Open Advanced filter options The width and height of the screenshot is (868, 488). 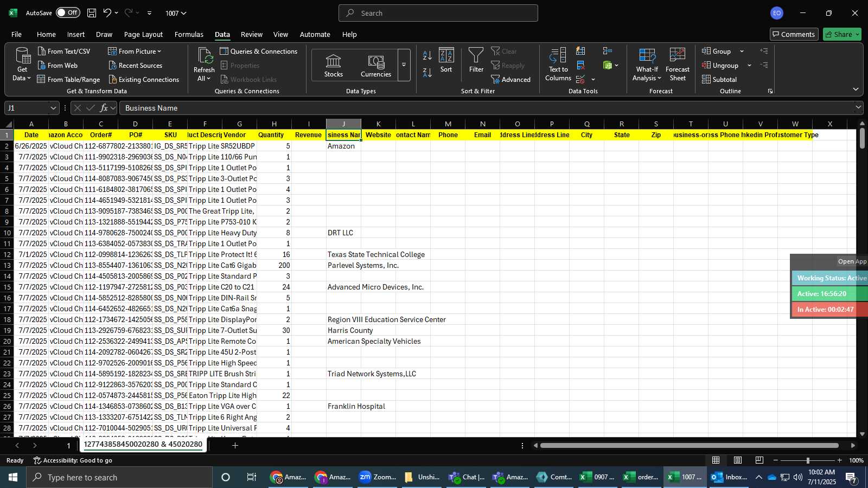(510, 79)
